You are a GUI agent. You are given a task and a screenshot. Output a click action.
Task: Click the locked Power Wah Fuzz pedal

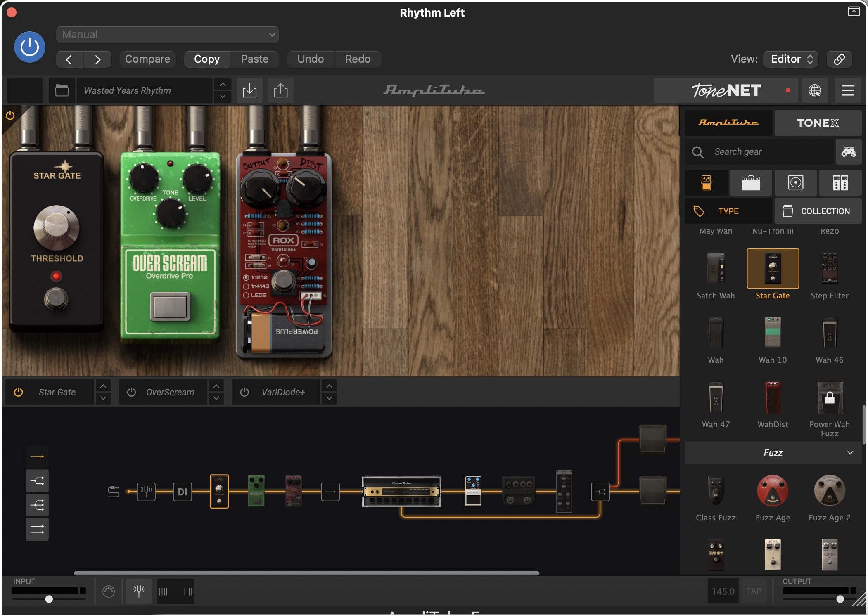pyautogui.click(x=829, y=397)
